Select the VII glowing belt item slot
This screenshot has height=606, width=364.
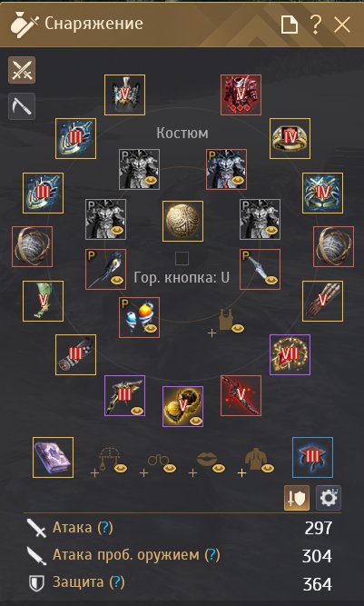pyautogui.click(x=290, y=355)
